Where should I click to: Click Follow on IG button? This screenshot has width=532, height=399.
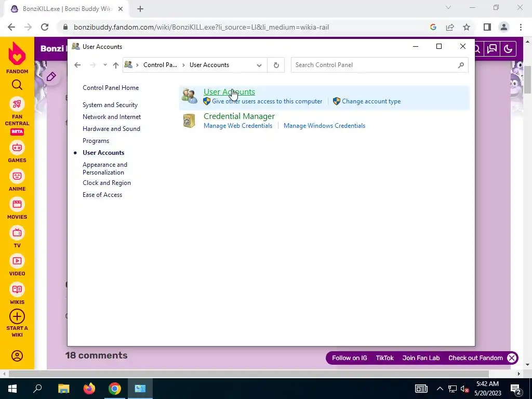coord(350,358)
